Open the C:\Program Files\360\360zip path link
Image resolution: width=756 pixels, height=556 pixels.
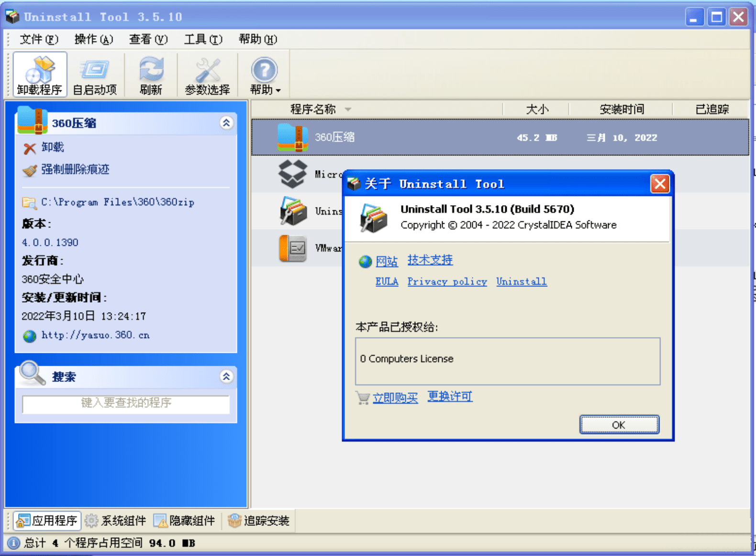click(118, 202)
